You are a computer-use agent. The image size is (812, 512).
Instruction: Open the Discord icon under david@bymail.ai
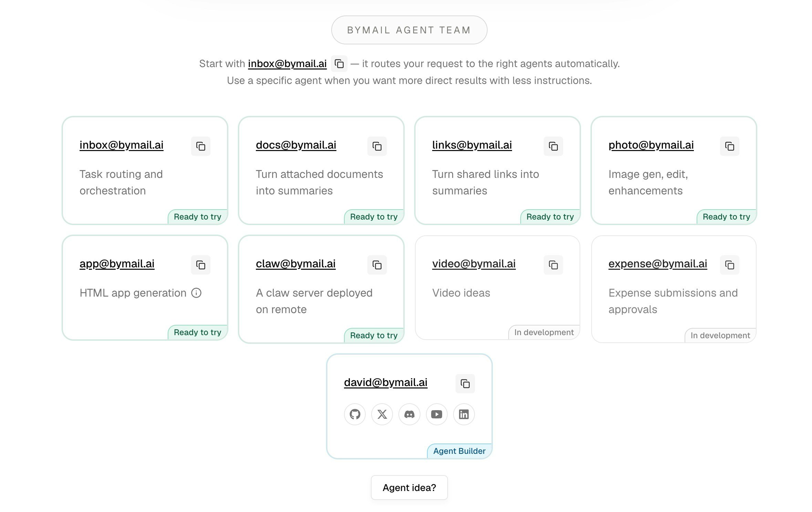[x=409, y=414]
